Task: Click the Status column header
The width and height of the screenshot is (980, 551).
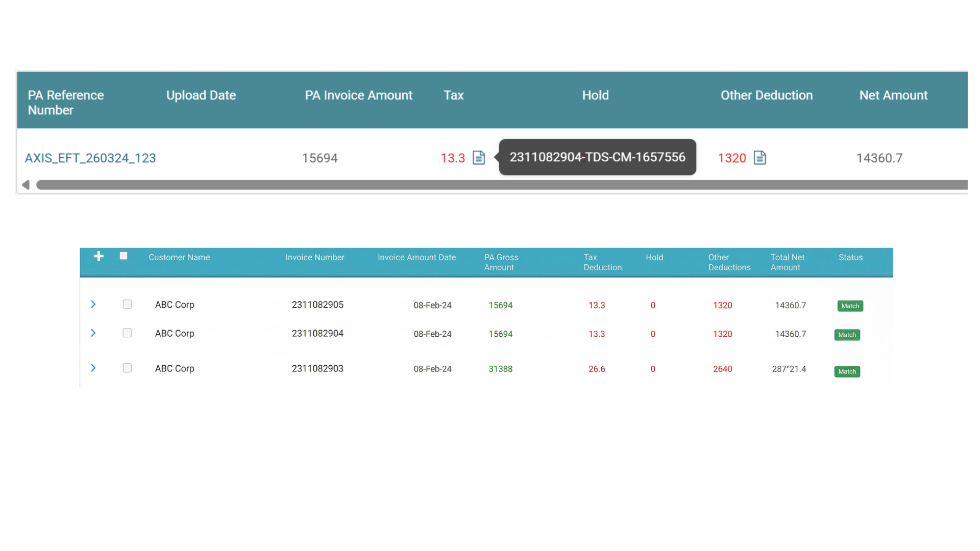Action: pos(850,257)
